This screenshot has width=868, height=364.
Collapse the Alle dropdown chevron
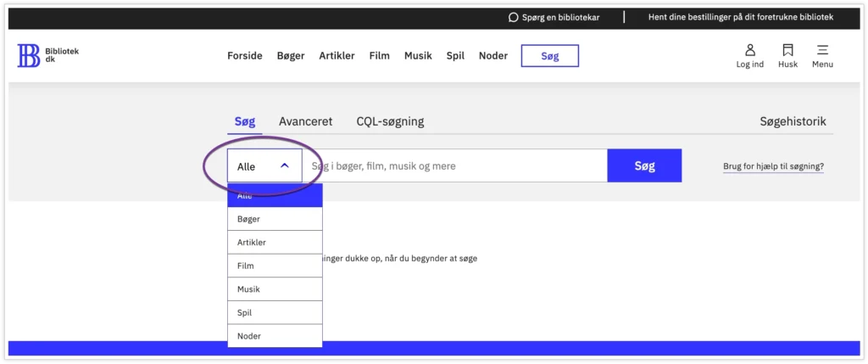pos(285,166)
